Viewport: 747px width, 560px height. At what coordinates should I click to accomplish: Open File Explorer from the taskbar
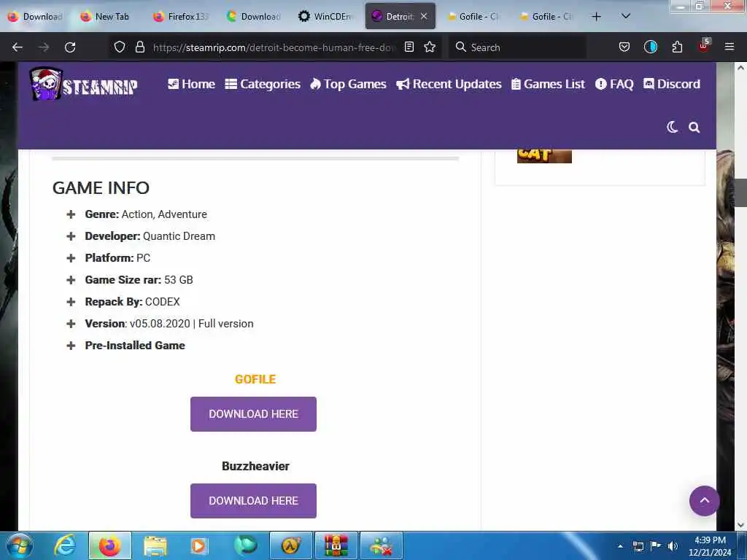click(155, 546)
